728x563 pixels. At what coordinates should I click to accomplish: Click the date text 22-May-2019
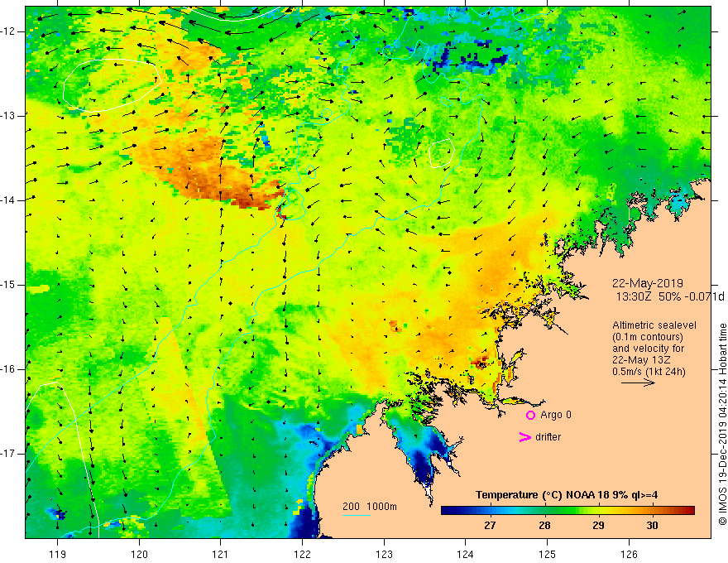click(x=647, y=283)
